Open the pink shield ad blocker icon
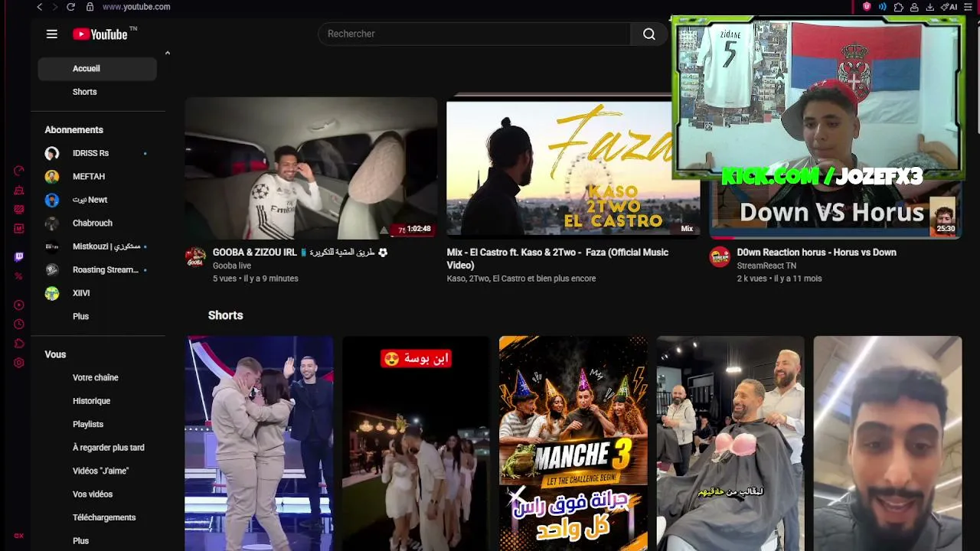The width and height of the screenshot is (980, 551). coord(867,7)
